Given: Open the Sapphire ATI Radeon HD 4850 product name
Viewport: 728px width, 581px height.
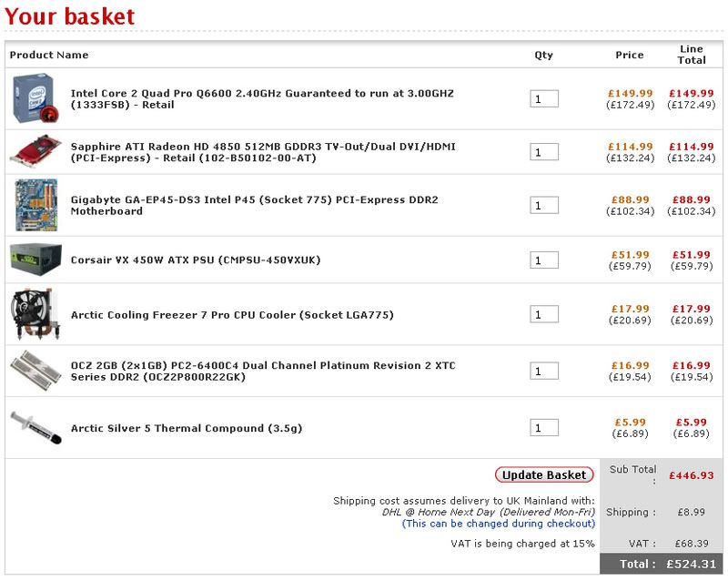Looking at the screenshot, I should coord(263,152).
